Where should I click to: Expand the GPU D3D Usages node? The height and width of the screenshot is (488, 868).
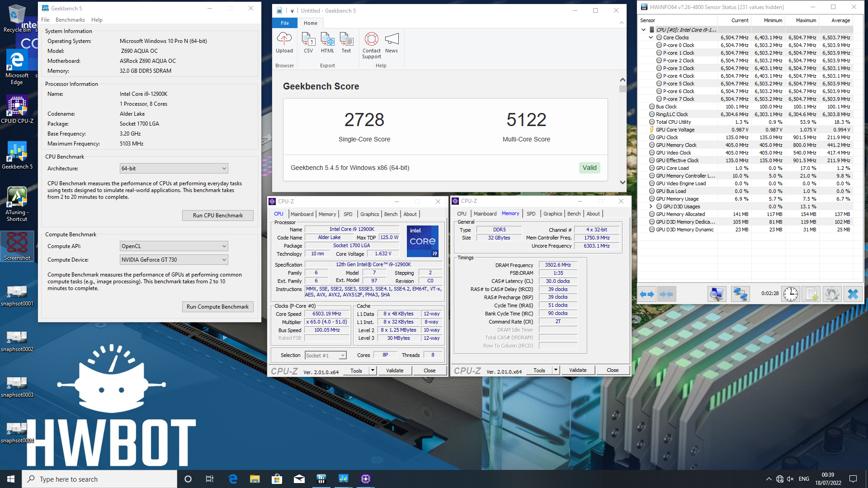[651, 206]
